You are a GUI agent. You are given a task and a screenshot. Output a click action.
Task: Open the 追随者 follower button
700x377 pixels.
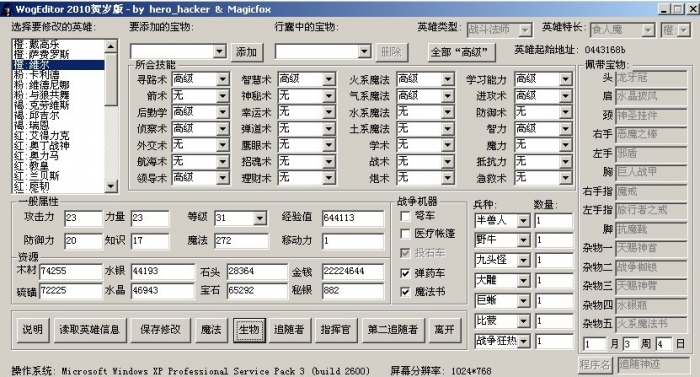289,330
